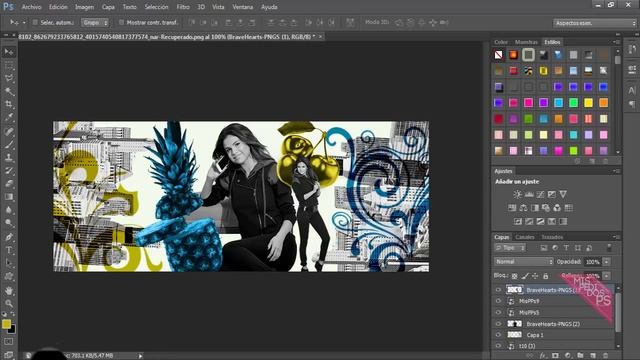
Task: Select the Healing Brush tool
Action: (9, 131)
